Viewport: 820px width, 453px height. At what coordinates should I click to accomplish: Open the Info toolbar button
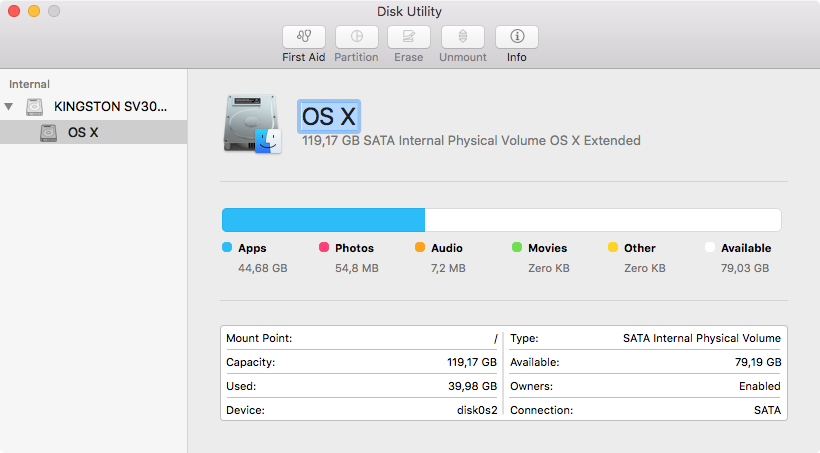pyautogui.click(x=517, y=37)
